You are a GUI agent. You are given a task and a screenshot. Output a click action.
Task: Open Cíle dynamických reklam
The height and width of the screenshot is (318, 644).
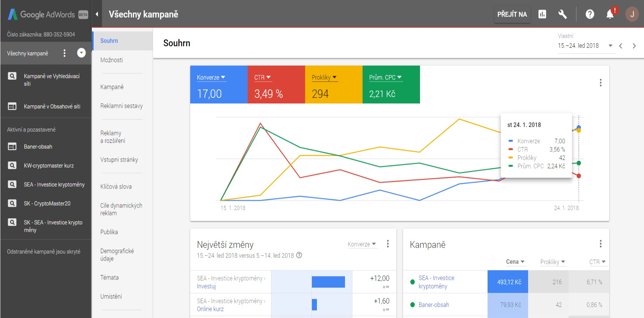click(x=121, y=209)
